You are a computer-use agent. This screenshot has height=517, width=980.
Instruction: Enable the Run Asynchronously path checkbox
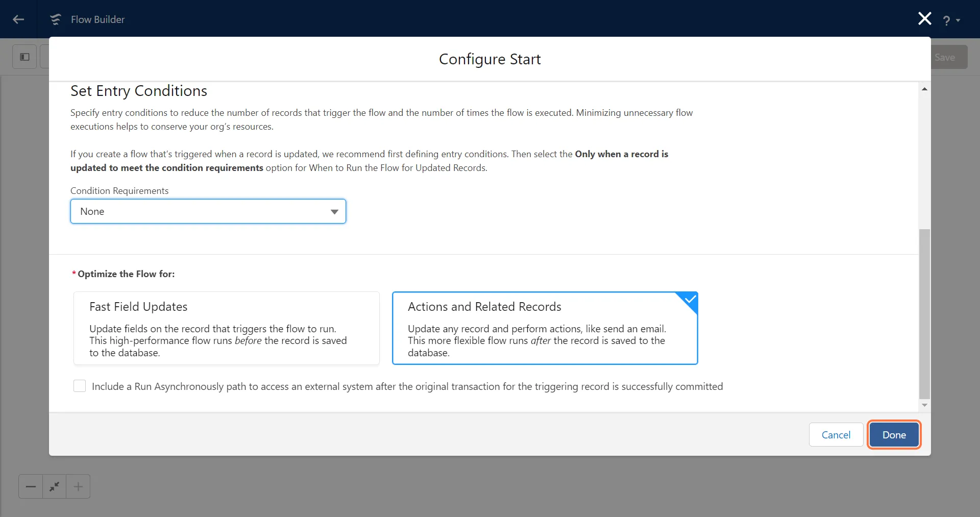coord(80,386)
